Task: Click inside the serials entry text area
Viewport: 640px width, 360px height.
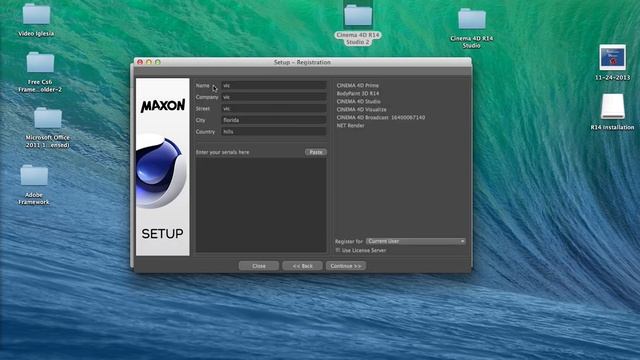Action: (x=261, y=205)
